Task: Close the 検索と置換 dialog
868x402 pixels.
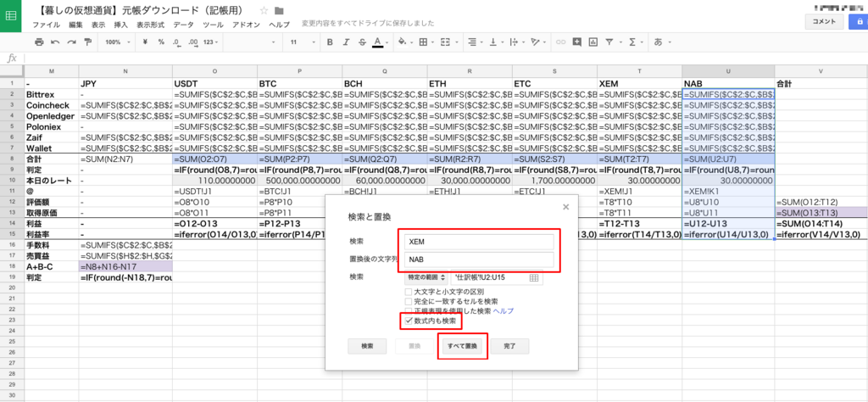Action: [565, 207]
